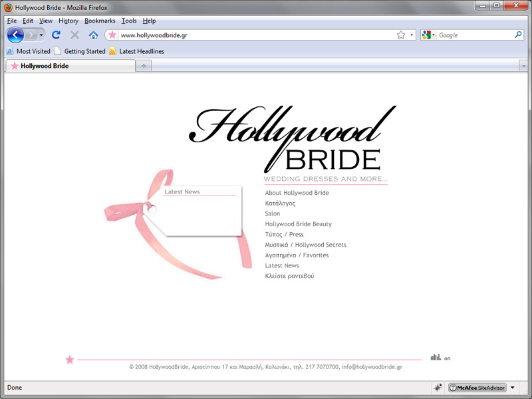Focus the Google search field
The width and height of the screenshot is (532, 399).
(475, 35)
